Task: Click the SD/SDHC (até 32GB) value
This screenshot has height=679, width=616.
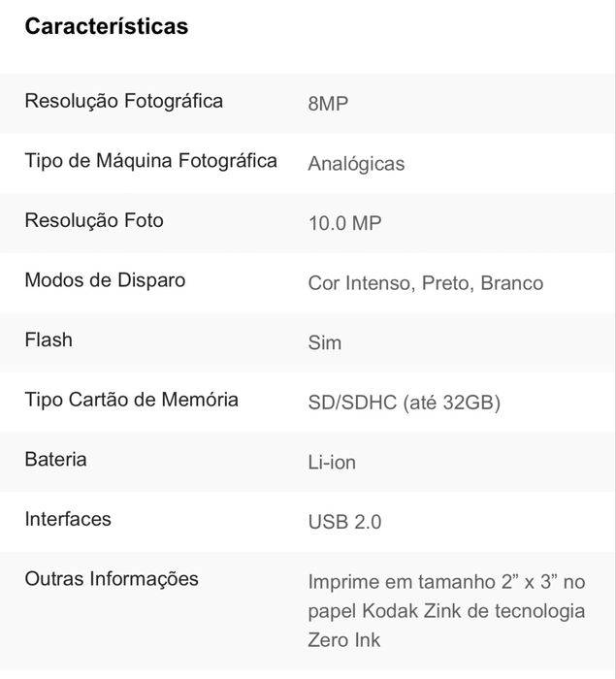Action: 405,403
